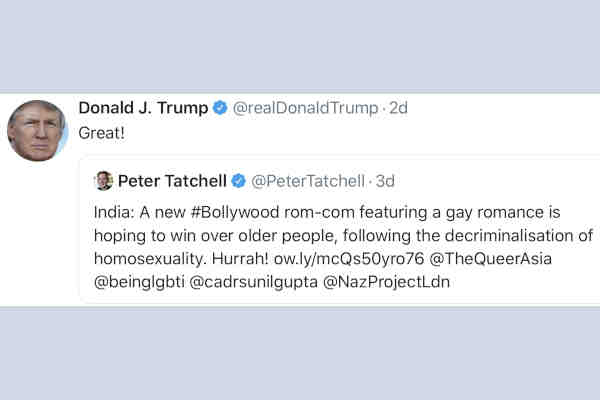Open the @realDonaldTrump handle

307,108
